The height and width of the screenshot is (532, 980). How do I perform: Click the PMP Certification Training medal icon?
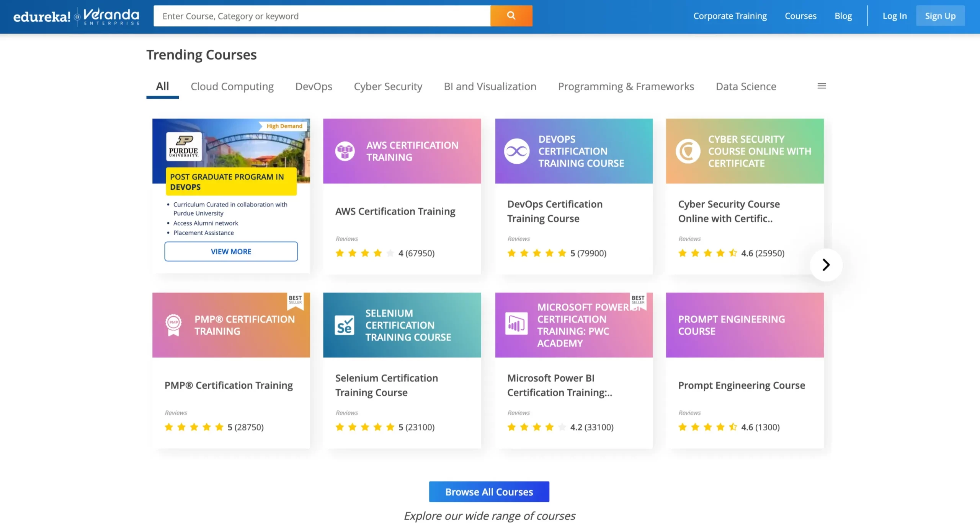(x=172, y=325)
